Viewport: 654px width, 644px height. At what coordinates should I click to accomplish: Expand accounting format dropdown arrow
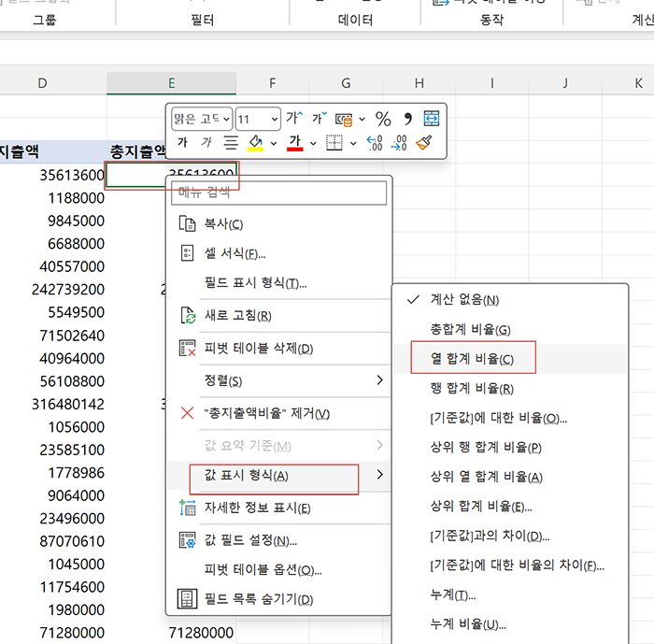click(363, 120)
